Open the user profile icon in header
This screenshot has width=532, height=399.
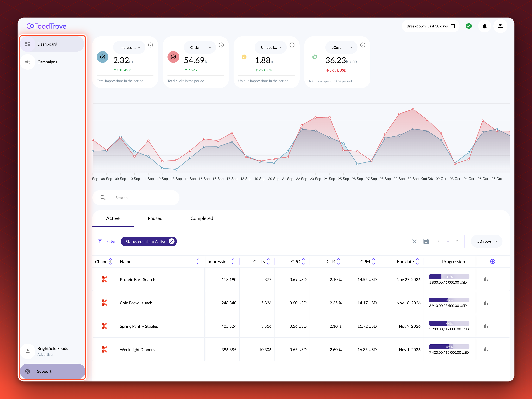coord(500,26)
